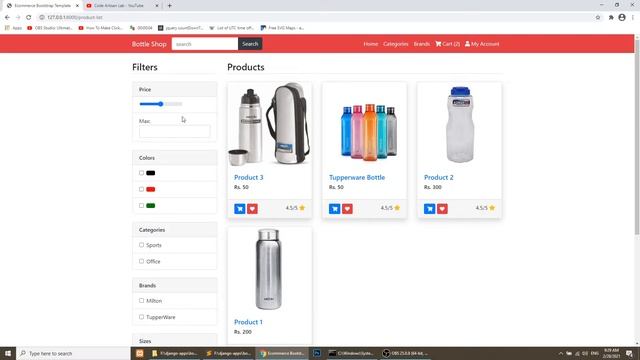This screenshot has width=640, height=360.
Task: Click the Bottle Shop brand link
Action: click(149, 44)
